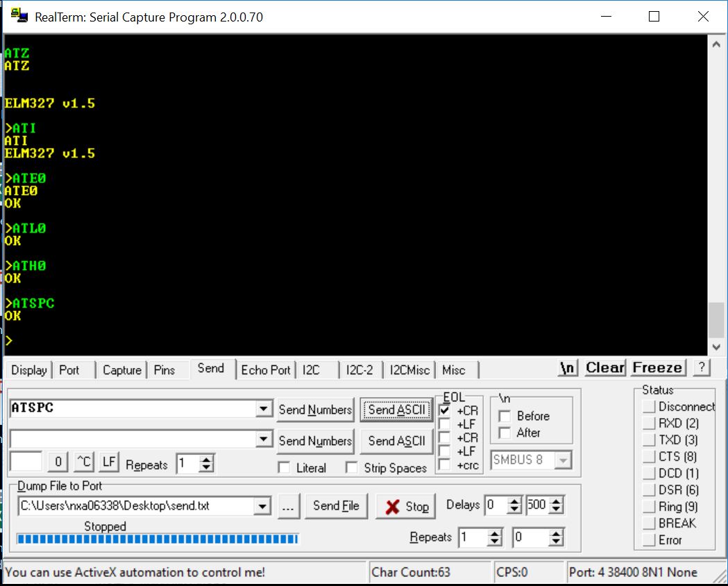Image resolution: width=728 pixels, height=586 pixels.
Task: Enable the Literal checkbox
Action: (x=284, y=468)
